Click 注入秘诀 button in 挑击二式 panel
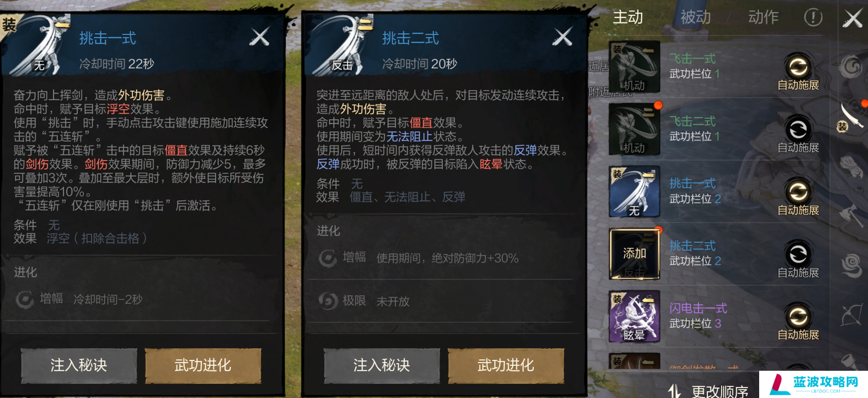The height and width of the screenshot is (398, 868). point(381,365)
